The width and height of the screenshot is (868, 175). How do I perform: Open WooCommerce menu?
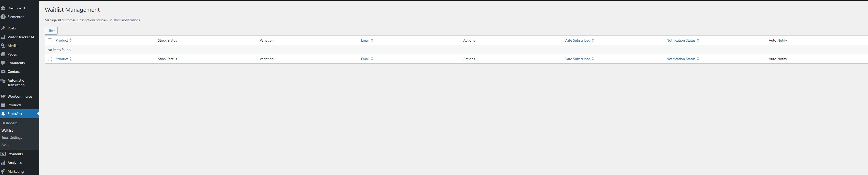point(20,96)
